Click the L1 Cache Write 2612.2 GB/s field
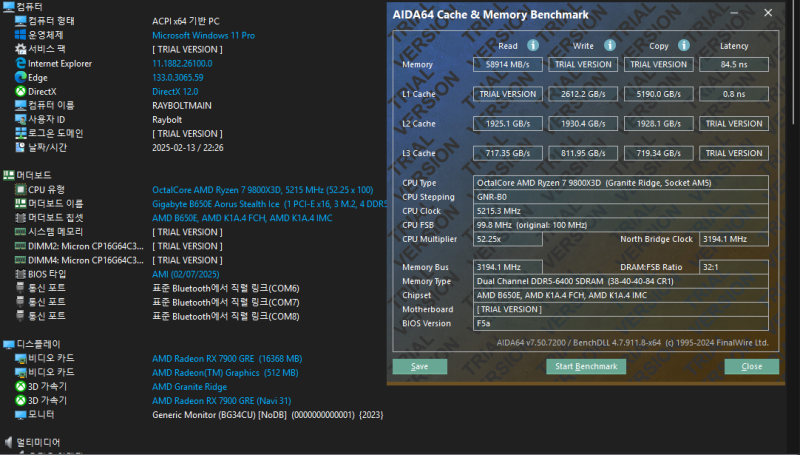The image size is (800, 455). [x=583, y=94]
